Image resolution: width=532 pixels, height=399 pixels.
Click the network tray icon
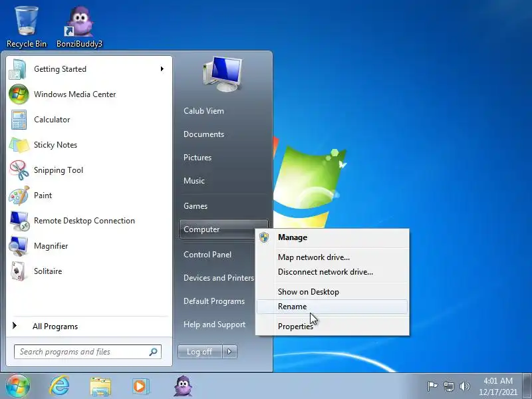[x=449, y=386]
